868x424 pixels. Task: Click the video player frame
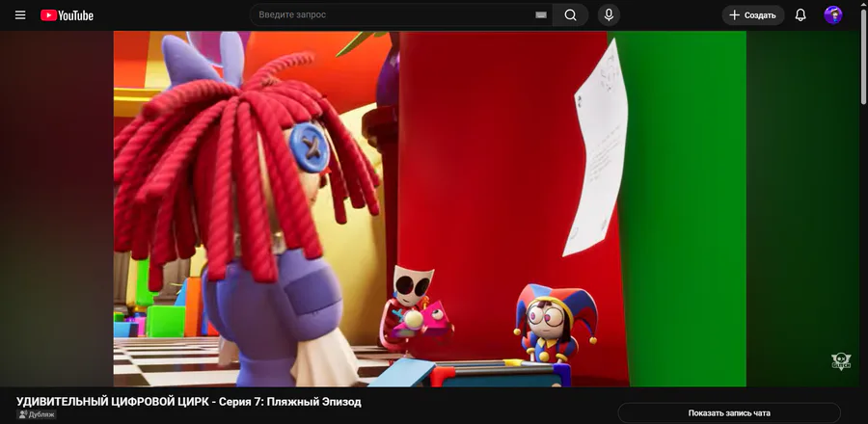tap(429, 208)
